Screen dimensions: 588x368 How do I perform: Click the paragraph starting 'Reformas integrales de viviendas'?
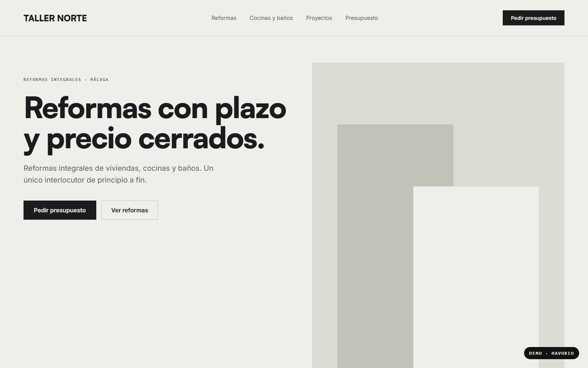coord(118,174)
